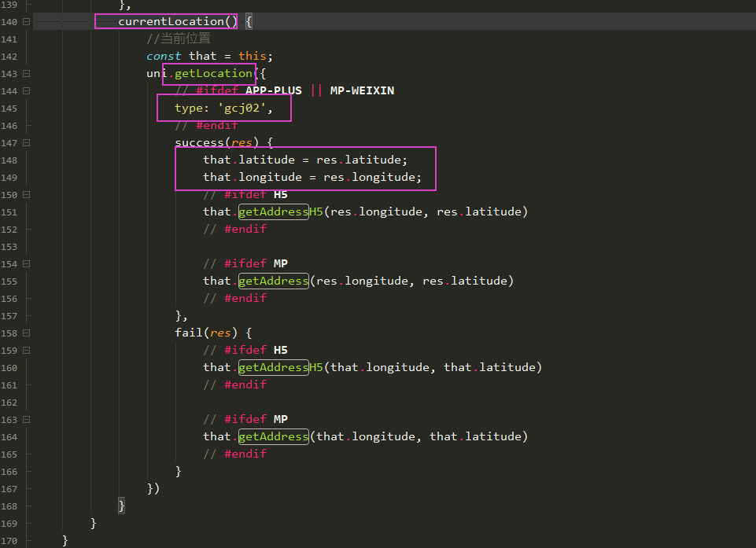756x548 pixels.
Task: Click "#endif" on line 152
Action: [245, 229]
